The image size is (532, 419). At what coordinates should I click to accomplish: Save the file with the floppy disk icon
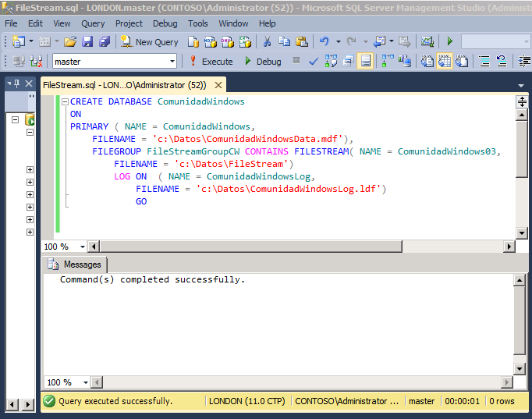87,41
